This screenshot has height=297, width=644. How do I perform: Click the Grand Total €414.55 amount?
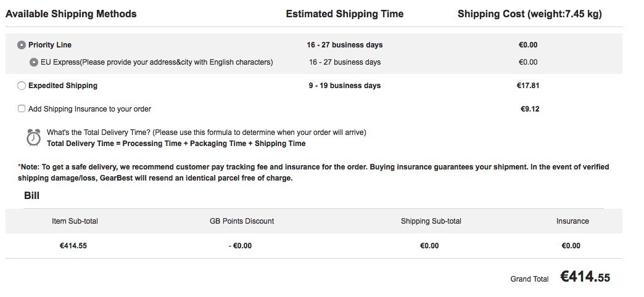[585, 277]
